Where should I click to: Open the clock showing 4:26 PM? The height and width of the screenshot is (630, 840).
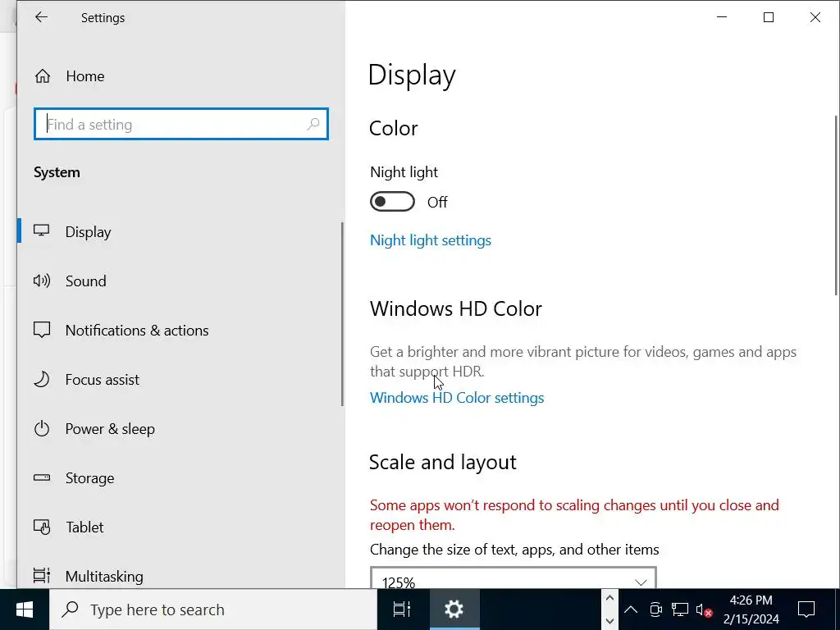click(x=751, y=609)
